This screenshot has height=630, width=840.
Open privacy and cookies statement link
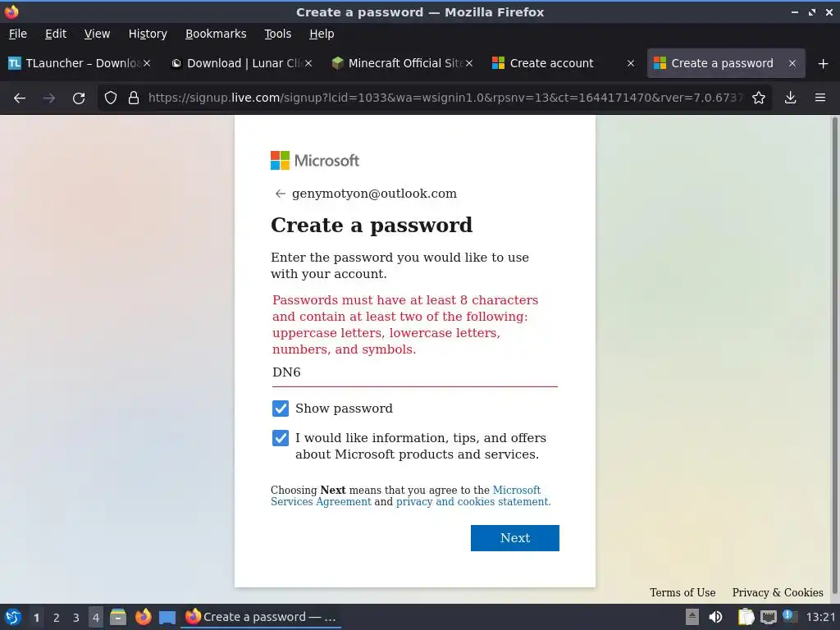[x=473, y=502]
